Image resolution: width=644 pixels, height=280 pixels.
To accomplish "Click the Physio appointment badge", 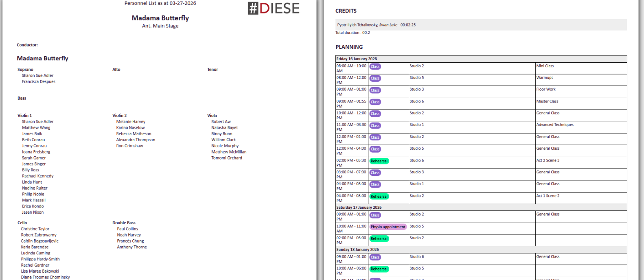I will [x=388, y=227].
